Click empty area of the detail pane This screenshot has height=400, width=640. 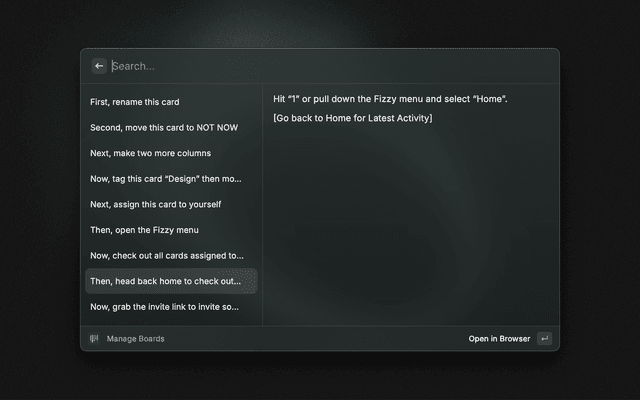coord(410,230)
